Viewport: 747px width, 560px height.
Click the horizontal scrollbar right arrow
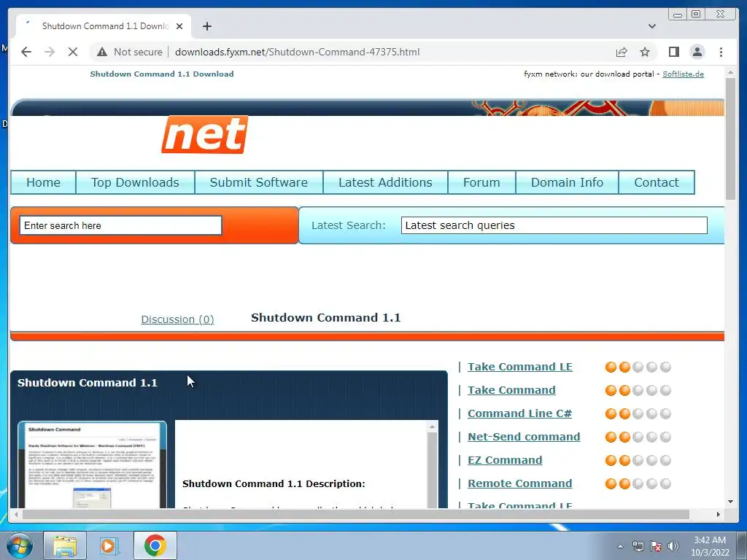(719, 514)
